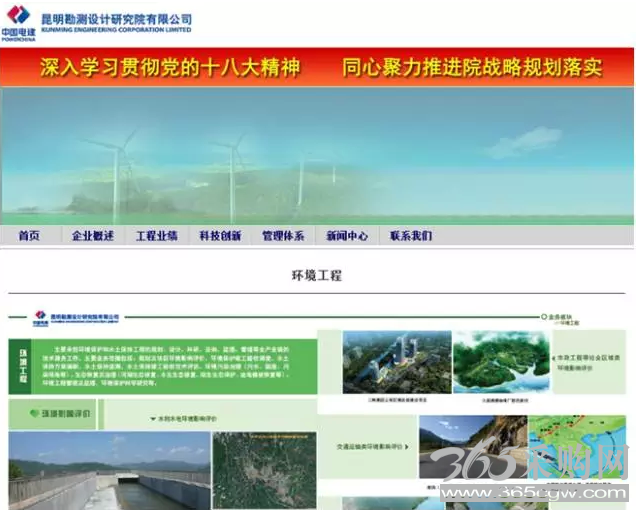Open the 联系我们 menu item
636x510 pixels.
[x=411, y=236]
